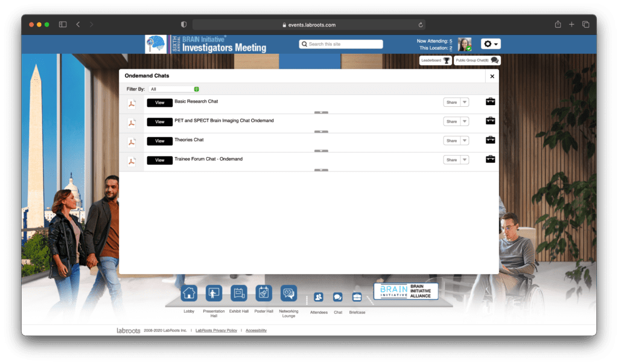
Task: Share the Theories Chat
Action: pos(451,141)
